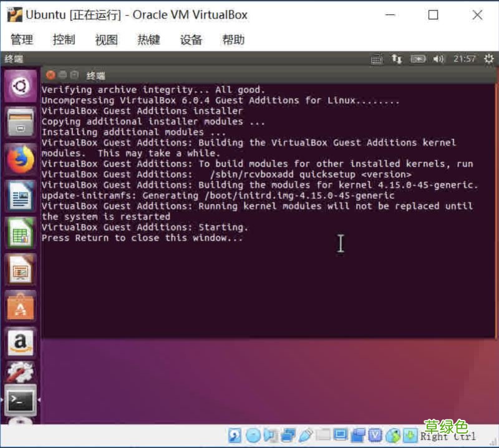The height and width of the screenshot is (448, 499).
Task: Click the USB devices status icon
Action: 304,436
